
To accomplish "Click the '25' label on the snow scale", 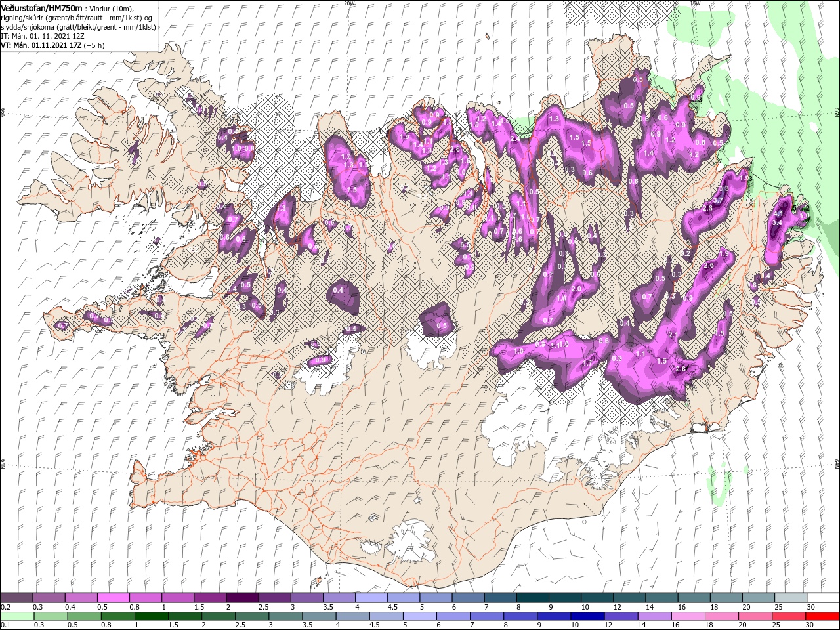I will tap(778, 607).
